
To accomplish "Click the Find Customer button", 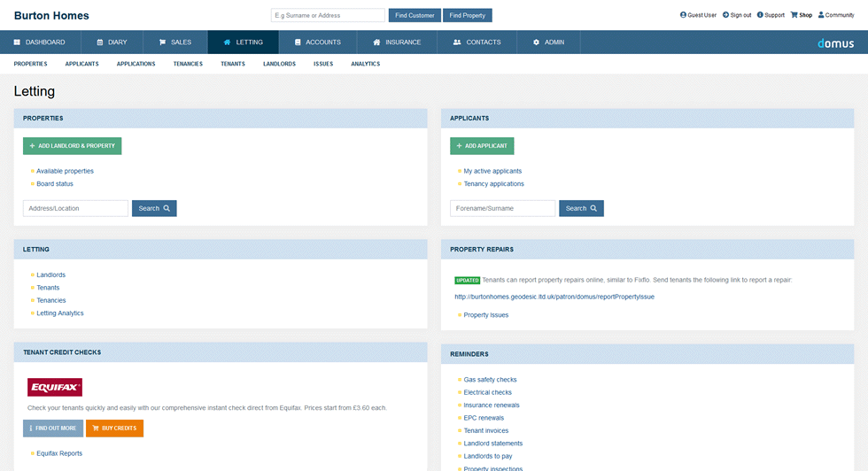I will point(415,16).
